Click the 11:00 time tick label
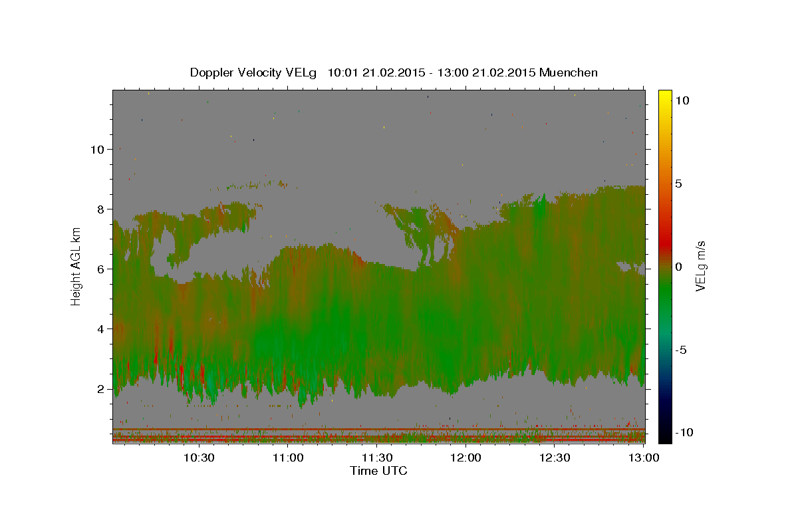This screenshot has height=532, width=798. pos(288,458)
